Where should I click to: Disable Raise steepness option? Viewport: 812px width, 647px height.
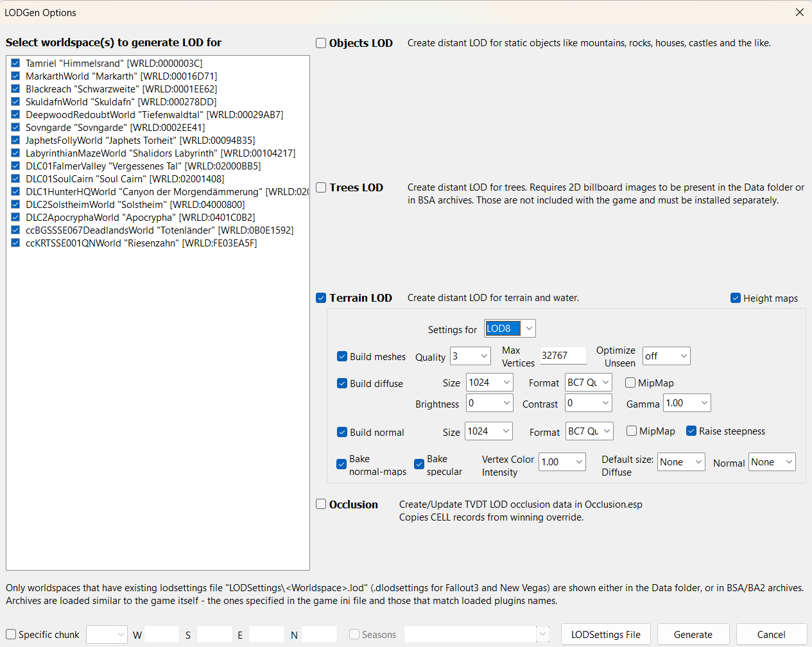tap(691, 431)
